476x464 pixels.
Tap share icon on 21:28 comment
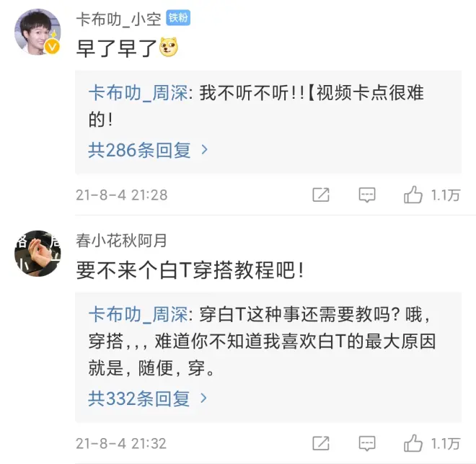[321, 195]
